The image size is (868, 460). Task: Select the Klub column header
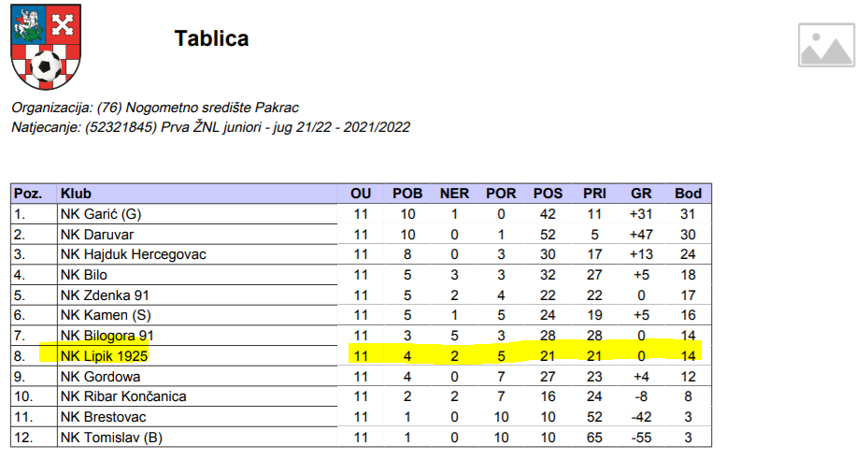[x=77, y=194]
